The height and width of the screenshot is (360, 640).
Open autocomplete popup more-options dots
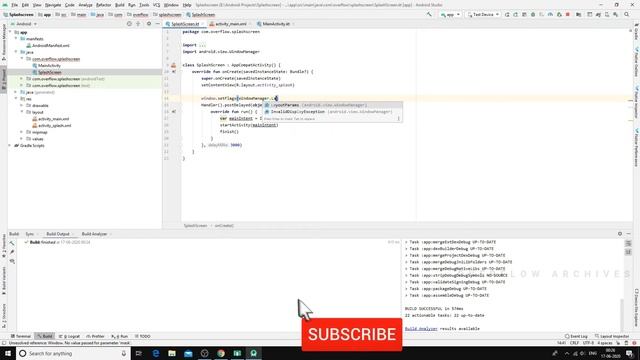click(399, 119)
